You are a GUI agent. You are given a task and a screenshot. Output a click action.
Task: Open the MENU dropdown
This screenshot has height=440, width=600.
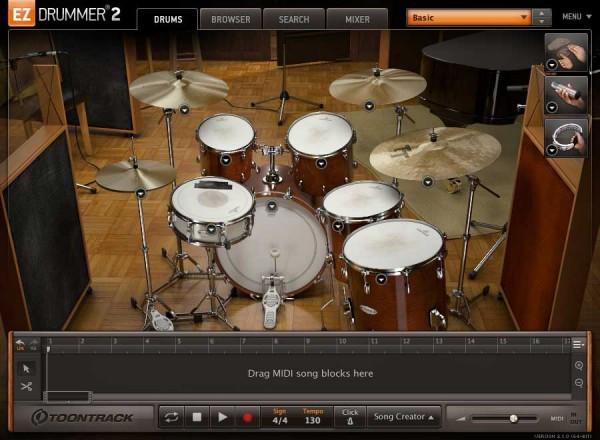pos(576,17)
